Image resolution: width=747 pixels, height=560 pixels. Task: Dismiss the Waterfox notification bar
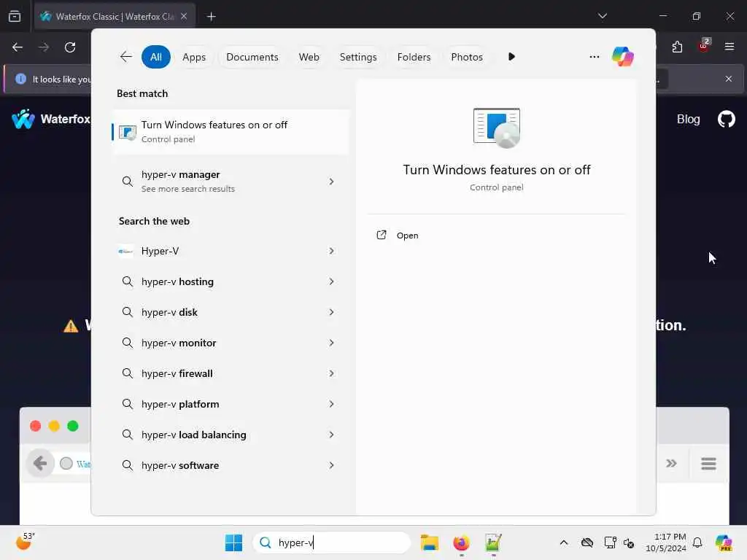point(729,79)
